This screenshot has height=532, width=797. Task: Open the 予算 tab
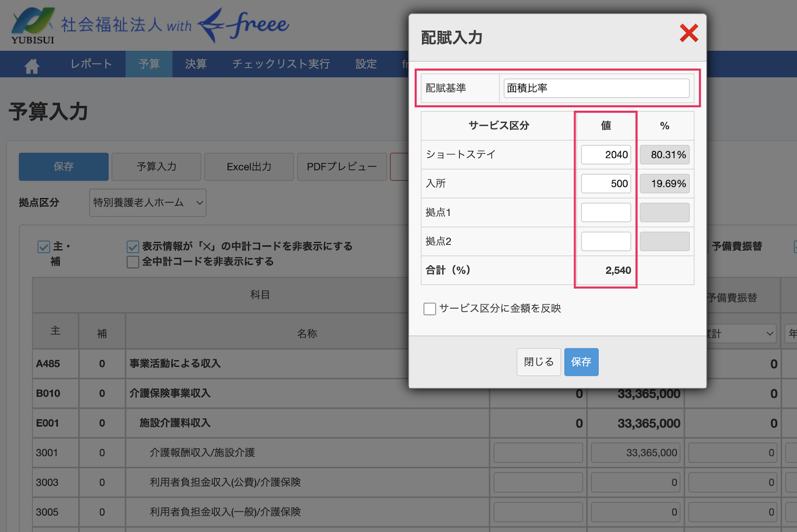pos(149,64)
